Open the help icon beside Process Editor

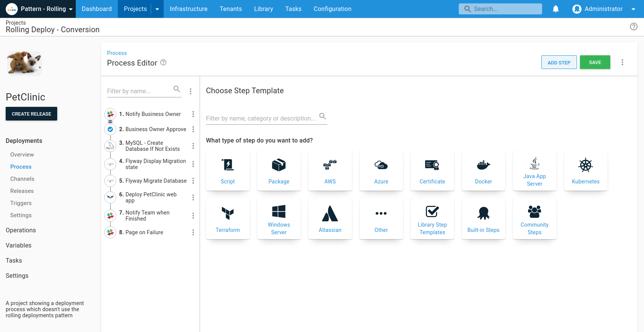point(163,63)
